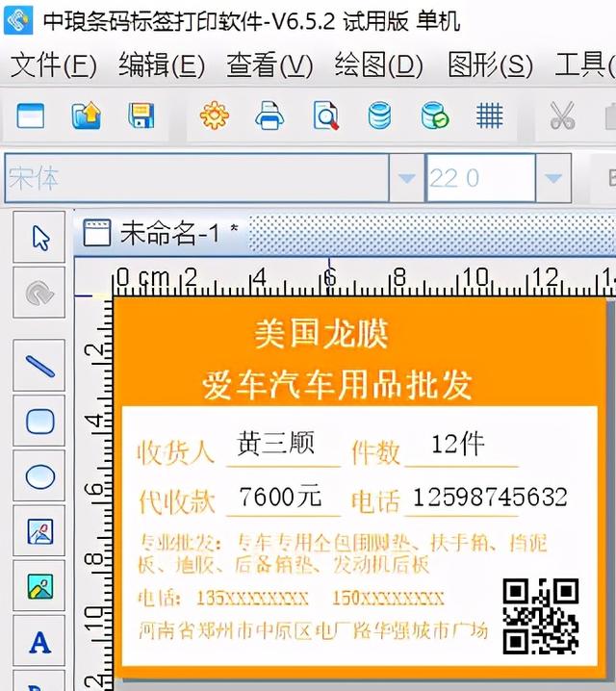Image resolution: width=616 pixels, height=691 pixels.
Task: Click the new label document icon
Action: point(31,115)
